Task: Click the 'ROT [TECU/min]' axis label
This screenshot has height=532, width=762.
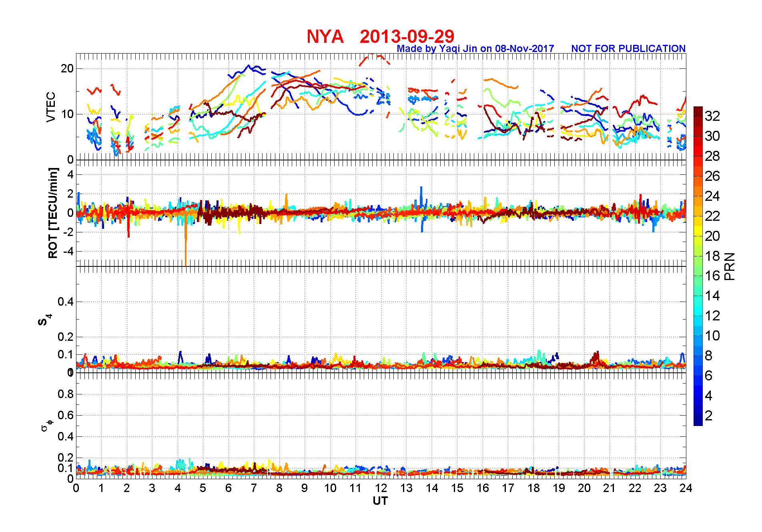Action: [x=53, y=213]
